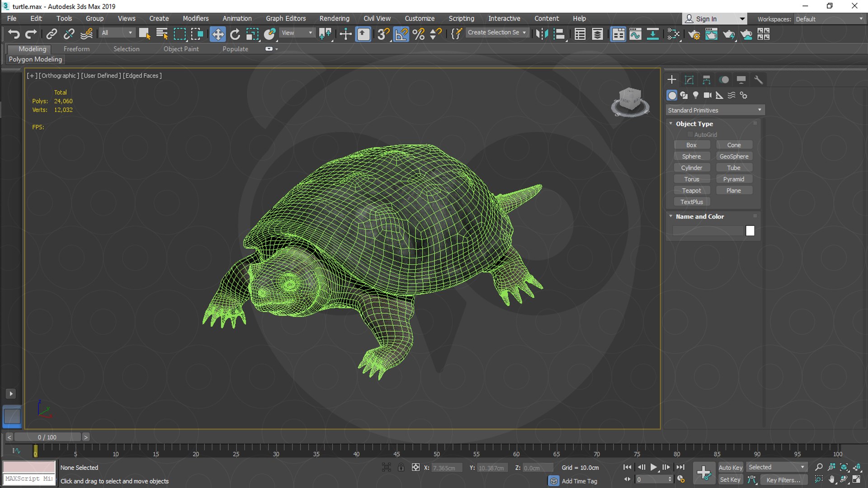Open the Create Selection Set dropdown
Viewport: 868px width, 488px height.
pyautogui.click(x=497, y=33)
